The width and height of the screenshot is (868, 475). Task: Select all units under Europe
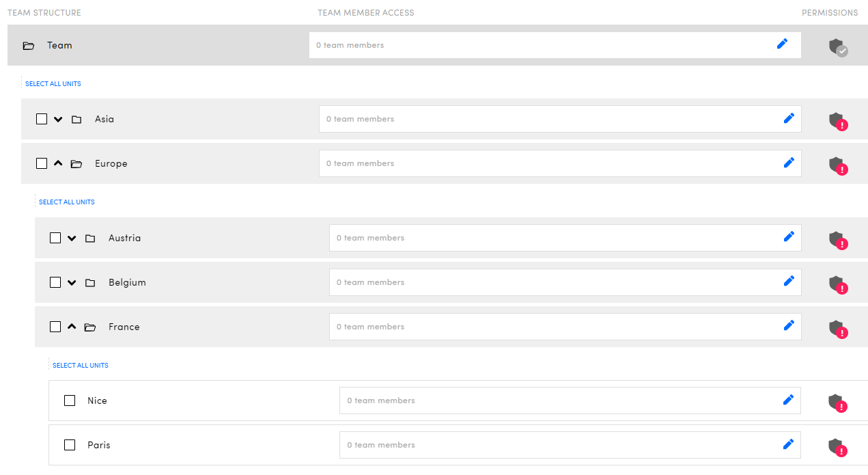[x=67, y=202]
